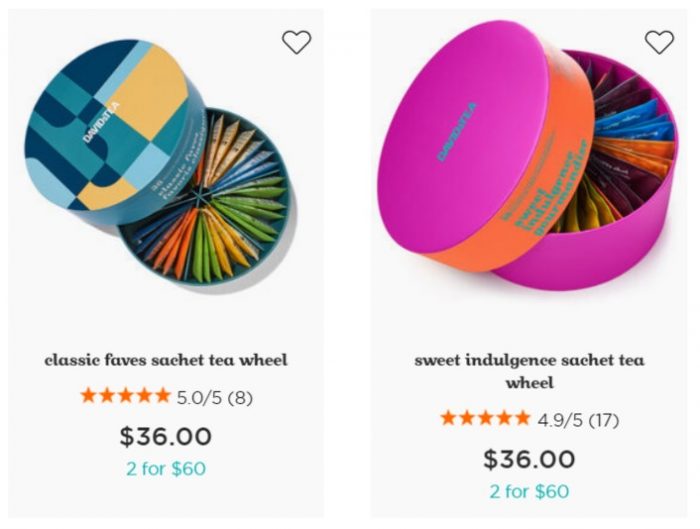Open the pink sweet indulgence tin image

click(x=528, y=155)
